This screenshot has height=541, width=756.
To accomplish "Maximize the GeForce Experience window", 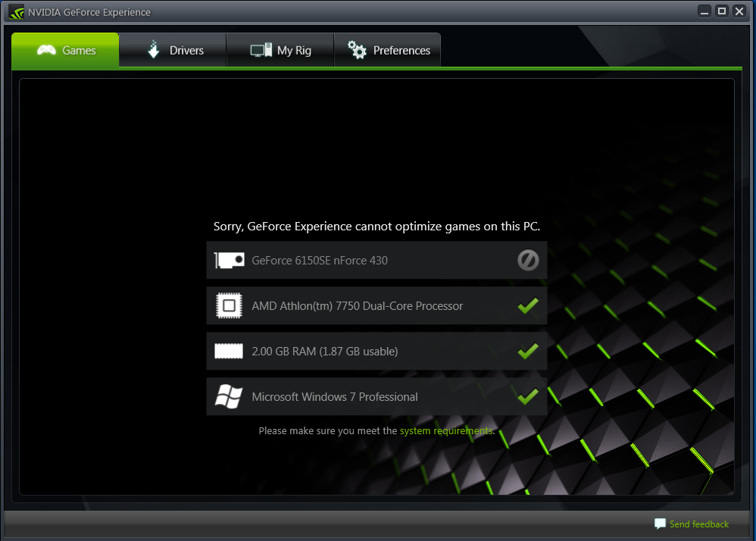I will click(x=722, y=11).
